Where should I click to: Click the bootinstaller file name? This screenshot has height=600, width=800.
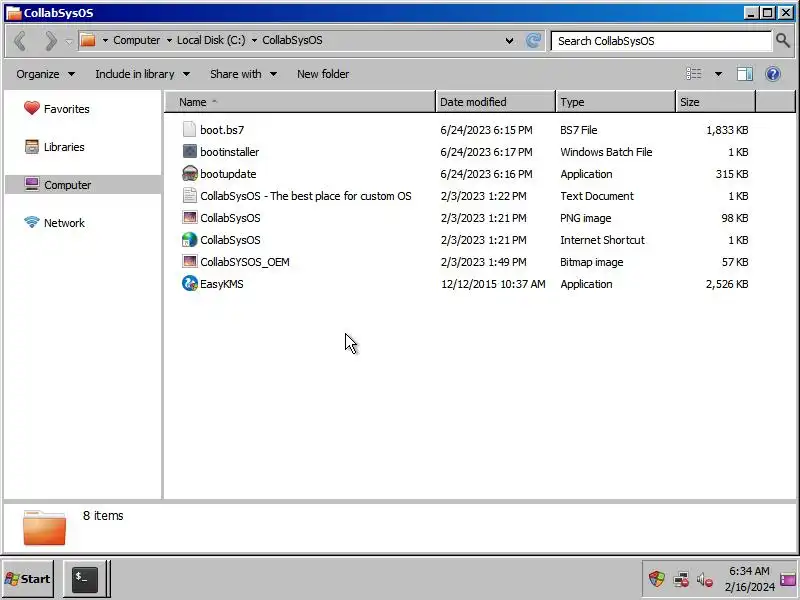(230, 152)
